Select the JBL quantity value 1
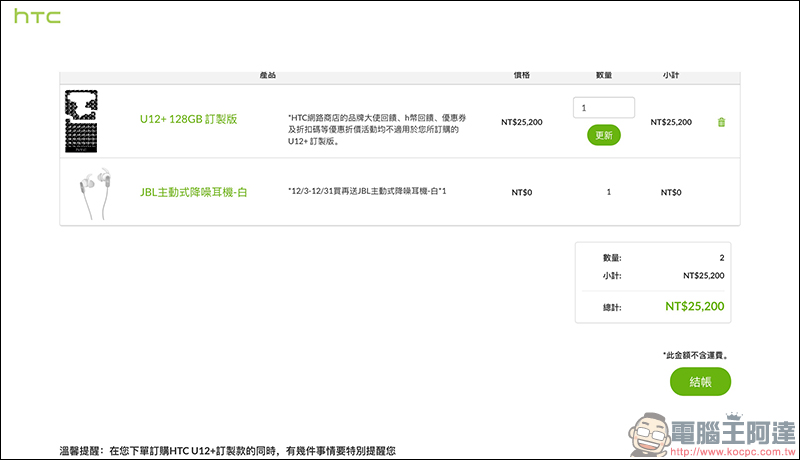Screen dimensions: 800x460 tap(609, 192)
